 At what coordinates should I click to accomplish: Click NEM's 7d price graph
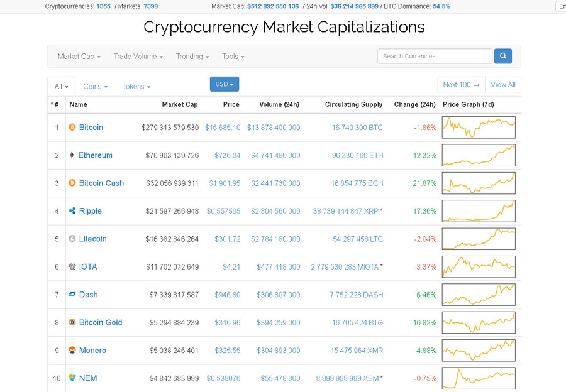(x=479, y=378)
